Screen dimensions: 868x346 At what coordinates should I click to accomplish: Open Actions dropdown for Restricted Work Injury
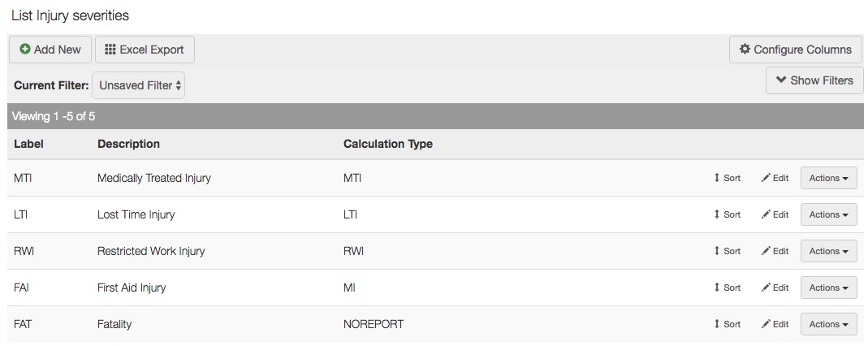828,251
